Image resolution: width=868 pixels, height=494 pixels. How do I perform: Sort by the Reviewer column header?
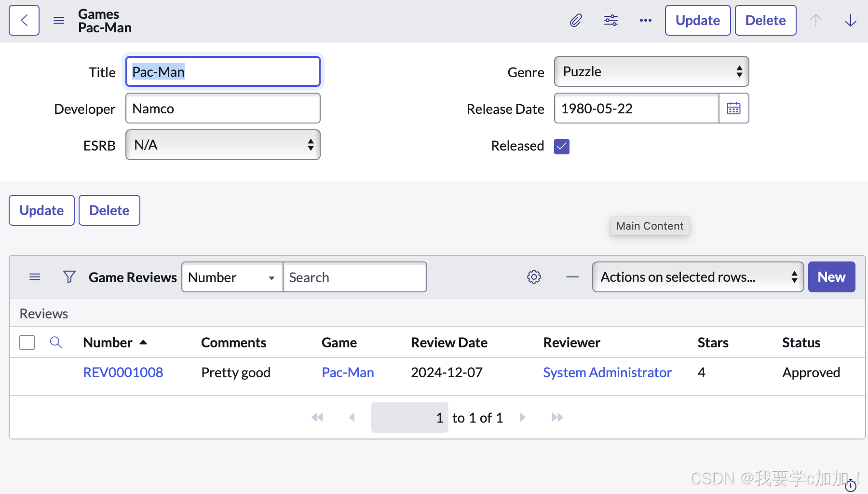coord(572,343)
